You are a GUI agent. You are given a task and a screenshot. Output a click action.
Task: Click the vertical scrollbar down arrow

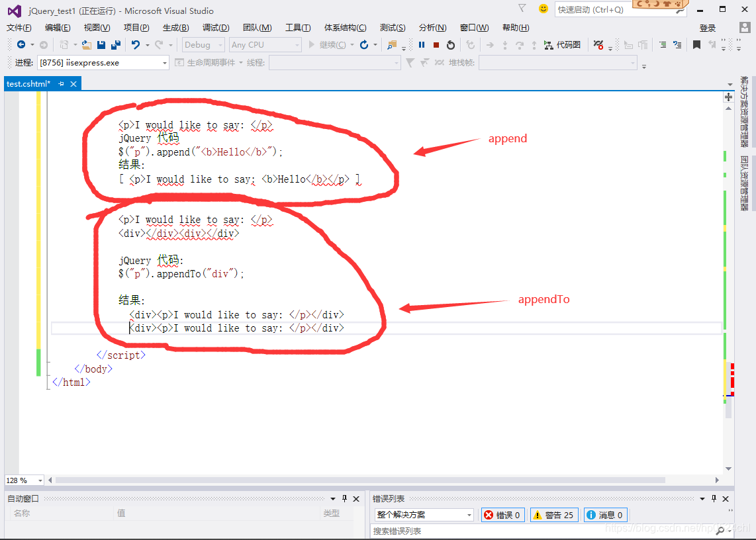point(728,469)
